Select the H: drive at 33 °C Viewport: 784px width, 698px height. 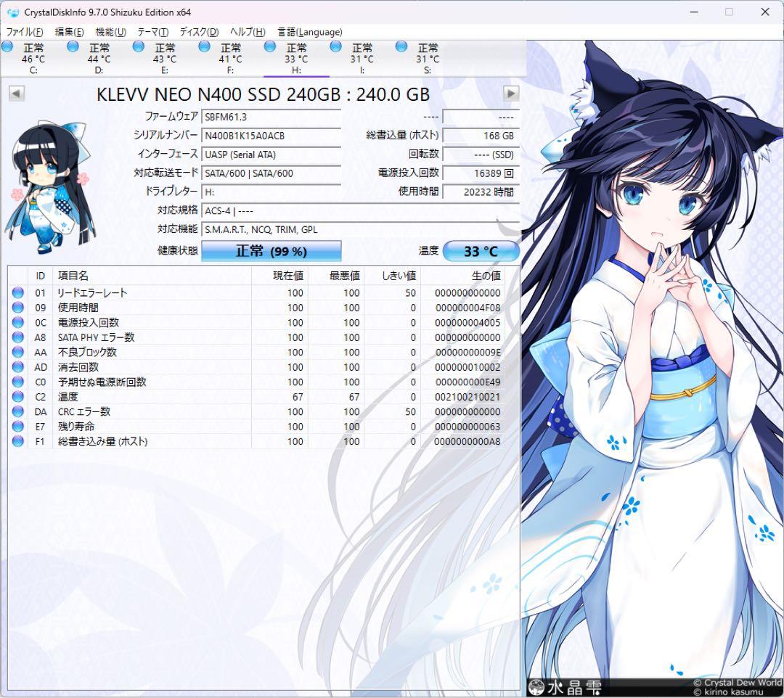point(296,59)
